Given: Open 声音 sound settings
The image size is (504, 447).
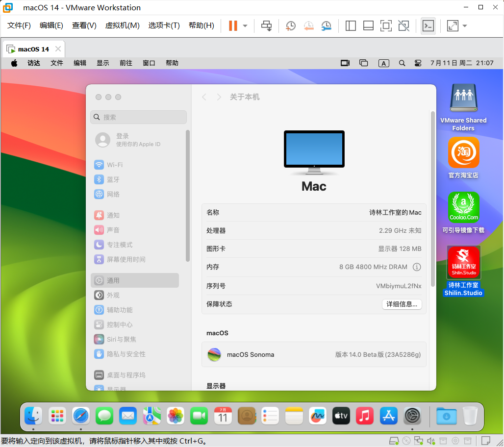Looking at the screenshot, I should point(107,230).
